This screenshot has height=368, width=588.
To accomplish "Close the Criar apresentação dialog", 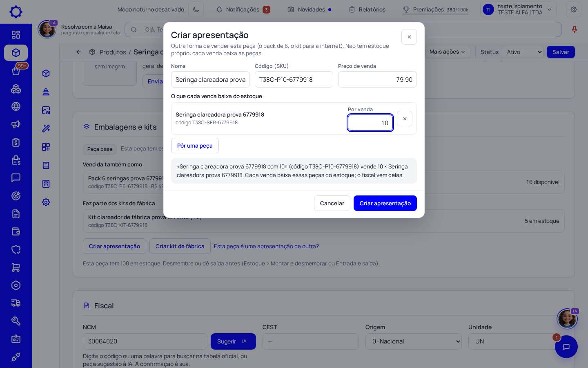I will (x=409, y=37).
